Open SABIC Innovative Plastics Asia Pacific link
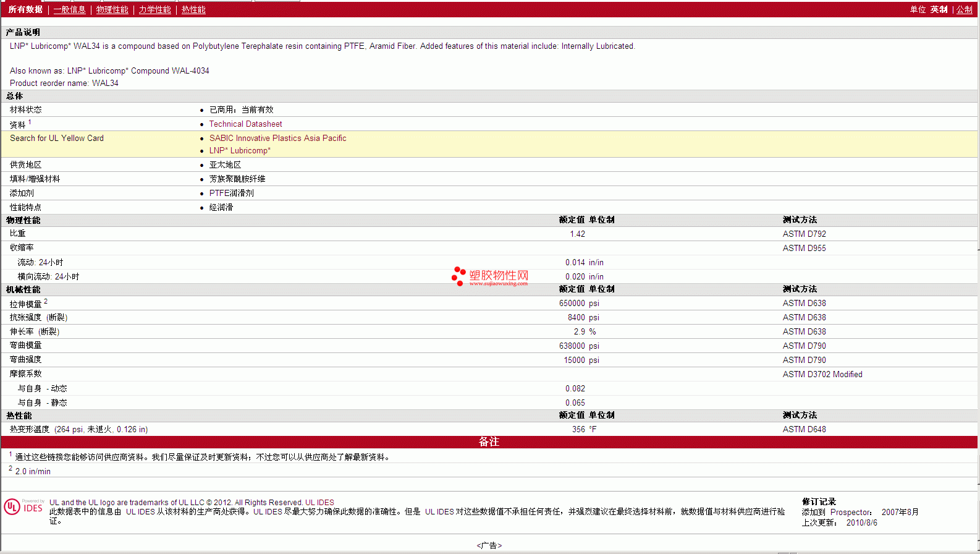Viewport: 980px width, 554px height. (x=277, y=138)
